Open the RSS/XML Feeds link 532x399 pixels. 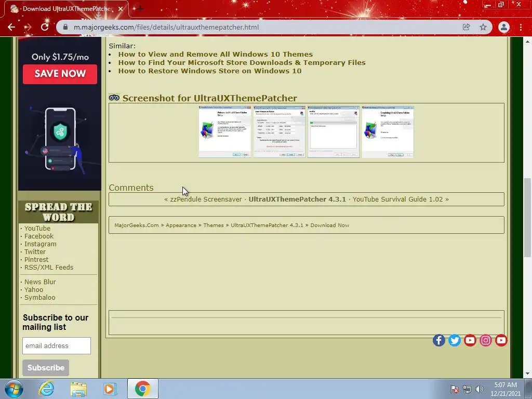(x=49, y=268)
